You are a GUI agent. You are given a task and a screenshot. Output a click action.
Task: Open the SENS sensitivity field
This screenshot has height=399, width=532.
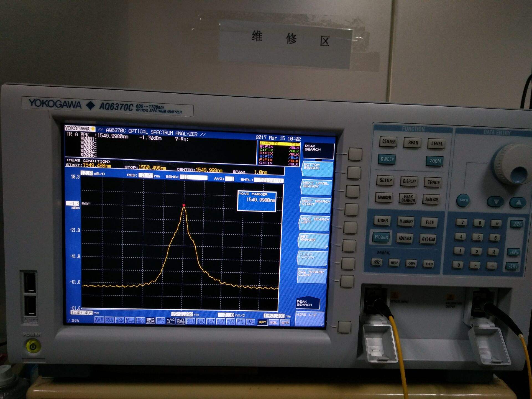[x=193, y=177]
